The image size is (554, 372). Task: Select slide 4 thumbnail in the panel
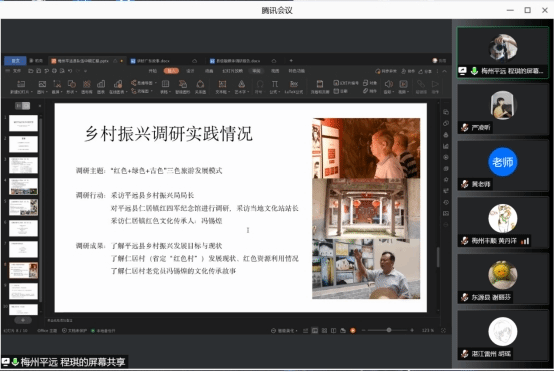click(23, 186)
